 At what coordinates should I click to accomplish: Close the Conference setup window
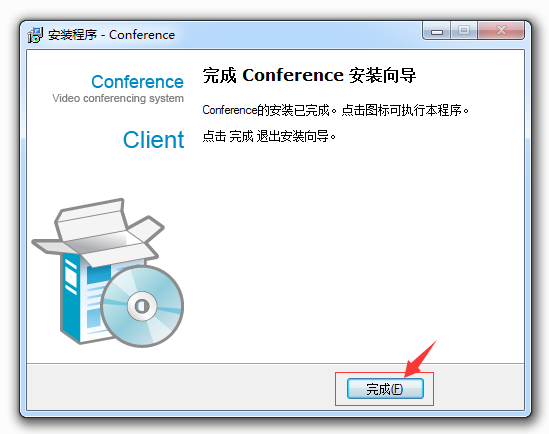pyautogui.click(x=501, y=31)
